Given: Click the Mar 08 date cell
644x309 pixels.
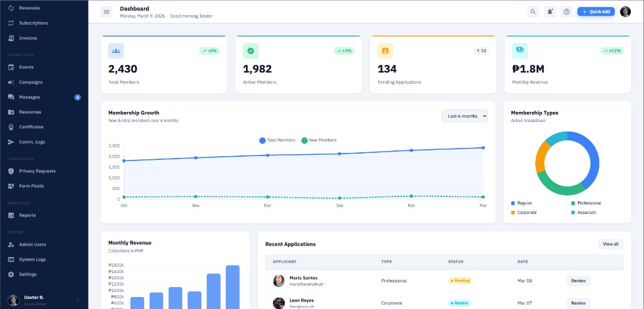Looking at the screenshot, I should click(x=525, y=281).
